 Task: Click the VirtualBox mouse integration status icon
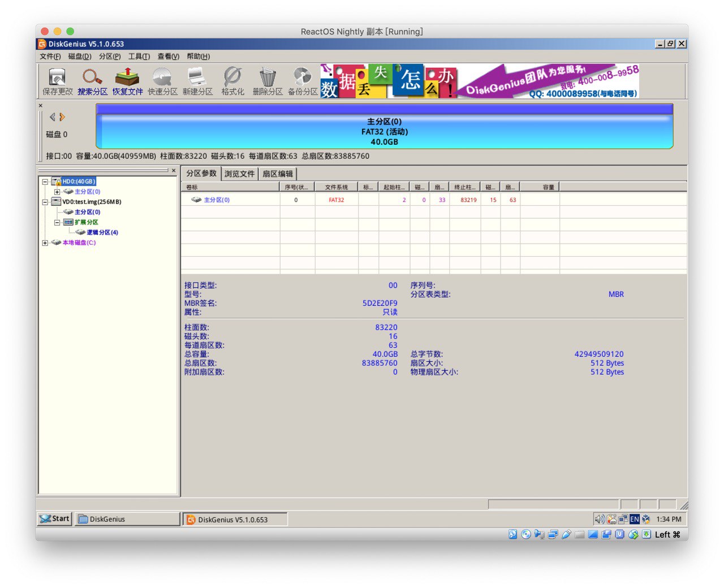pyautogui.click(x=633, y=534)
